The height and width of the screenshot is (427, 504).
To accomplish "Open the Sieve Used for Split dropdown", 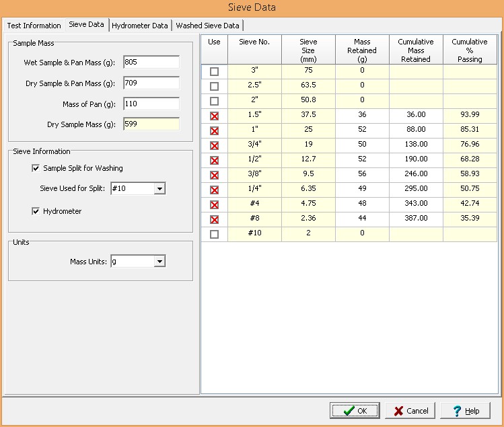I will tap(159, 189).
